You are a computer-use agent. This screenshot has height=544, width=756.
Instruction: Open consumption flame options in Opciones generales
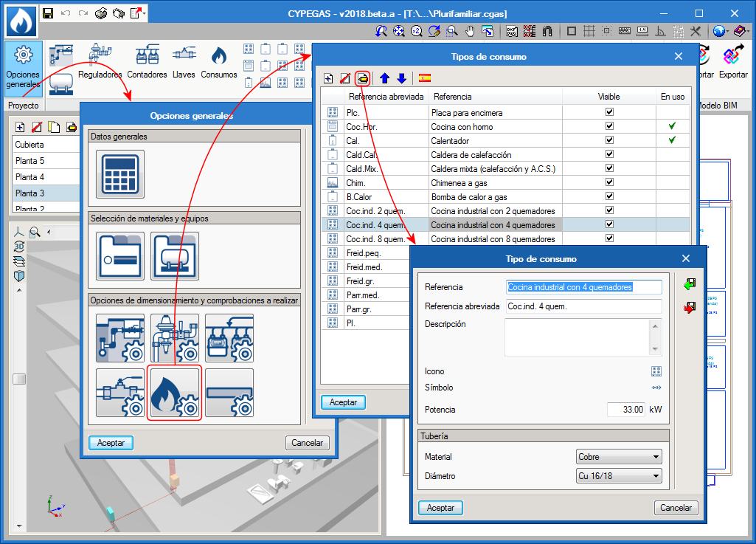pos(175,393)
